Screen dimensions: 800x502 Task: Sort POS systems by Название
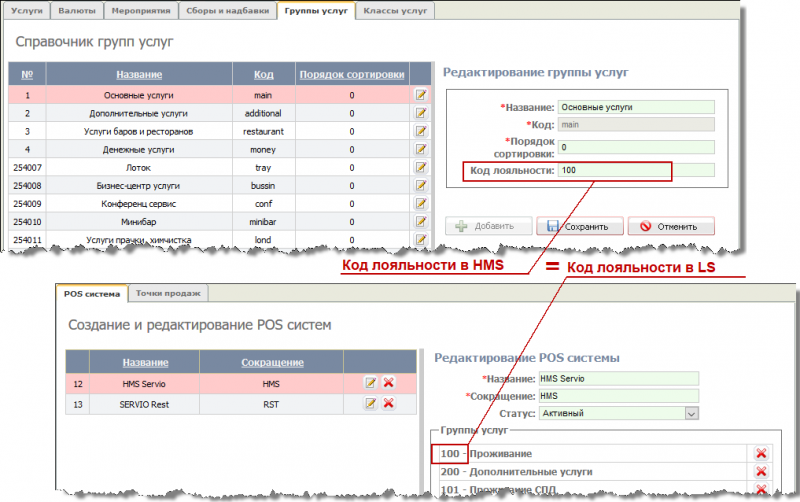(x=145, y=362)
